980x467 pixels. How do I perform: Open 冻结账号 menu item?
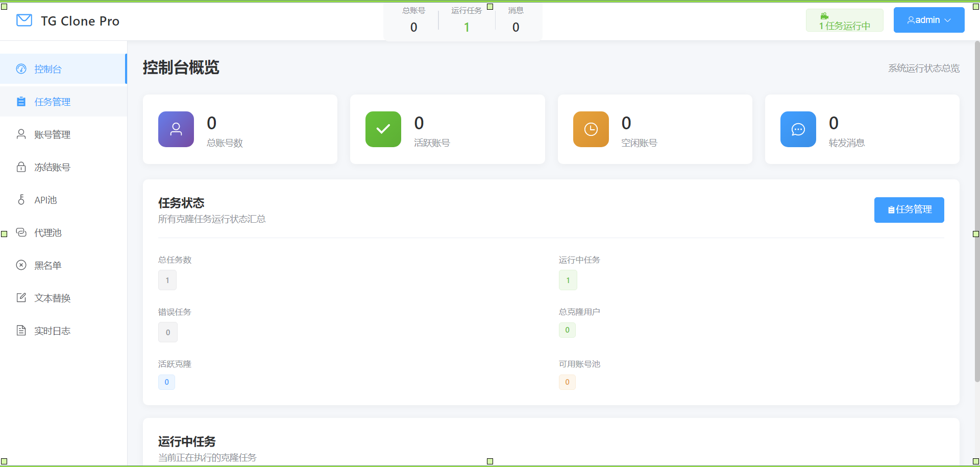coord(63,167)
